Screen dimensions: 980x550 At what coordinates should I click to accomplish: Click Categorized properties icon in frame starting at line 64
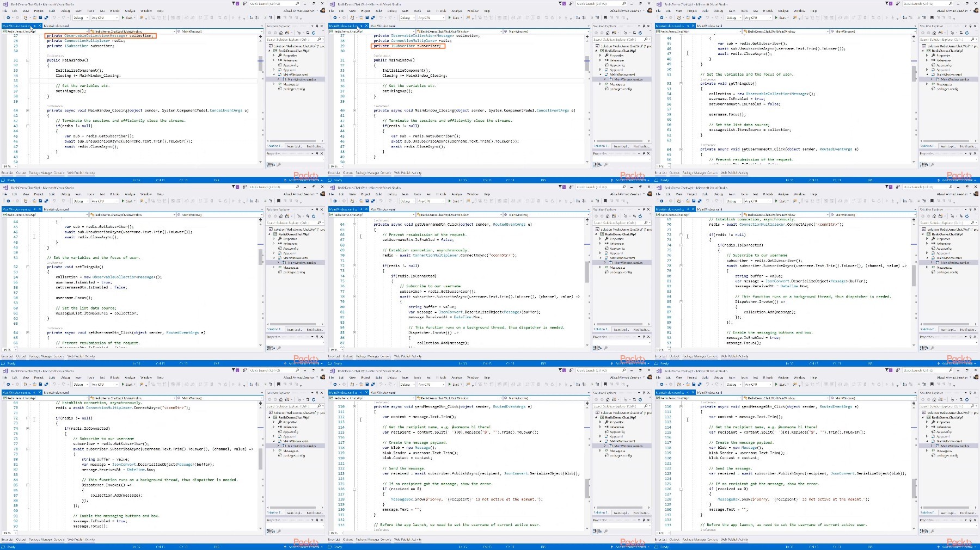coord(595,348)
